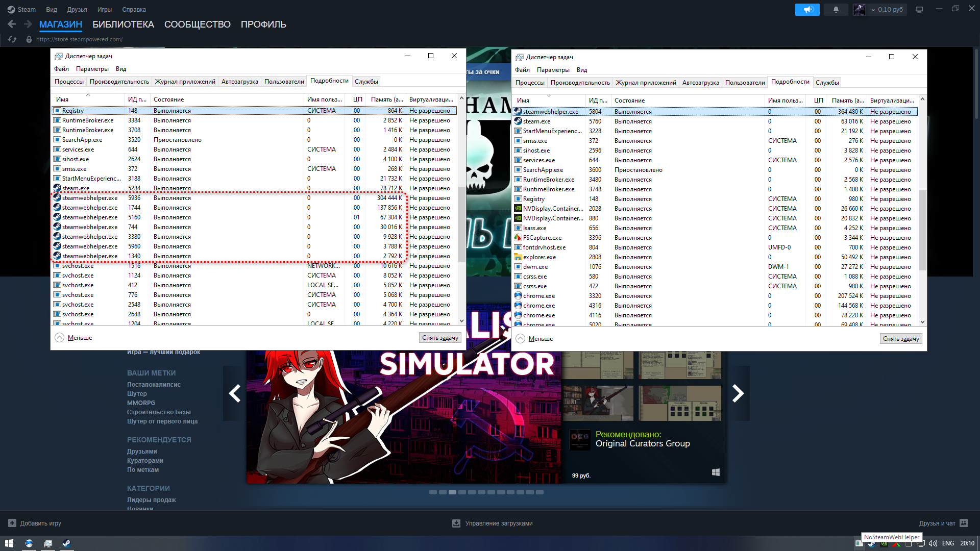The height and width of the screenshot is (551, 980).
Task: Switch to Task Manager via taskbar icon
Action: point(48,543)
